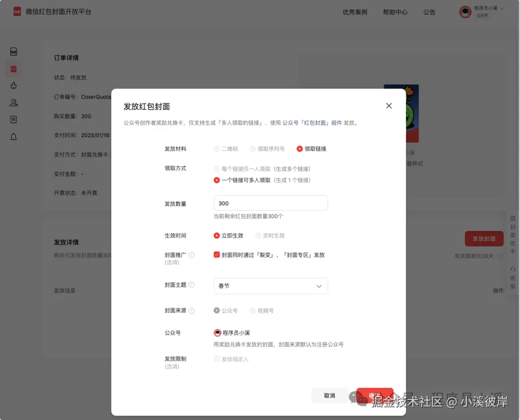The image size is (520, 420).
Task: Click the flame icon in the left sidebar
Action: [x=13, y=86]
